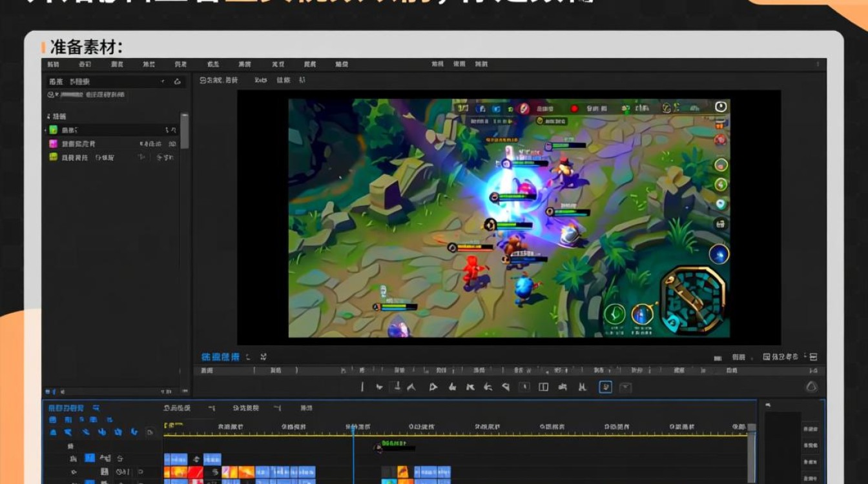
Task: Click the cloud icon in the project panel header
Action: pyautogui.click(x=177, y=82)
